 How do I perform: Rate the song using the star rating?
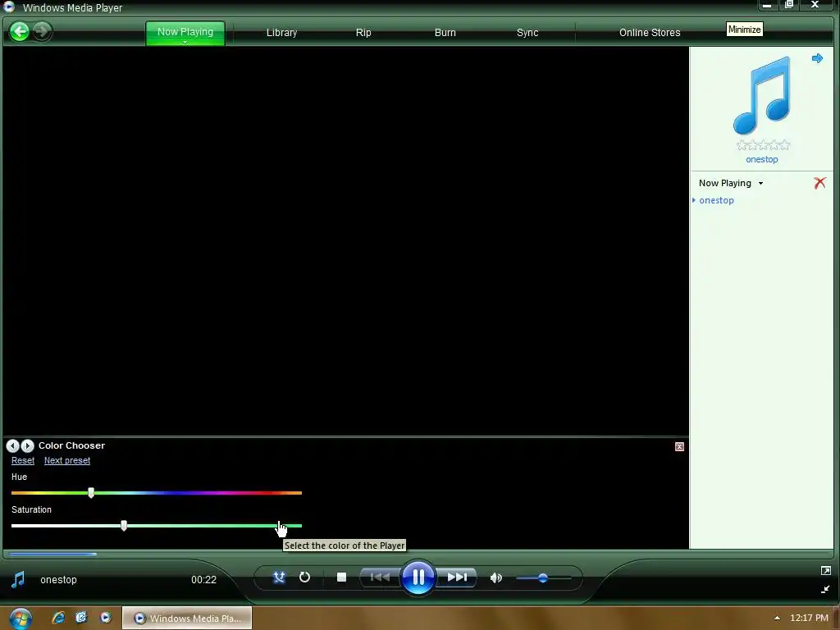(763, 144)
